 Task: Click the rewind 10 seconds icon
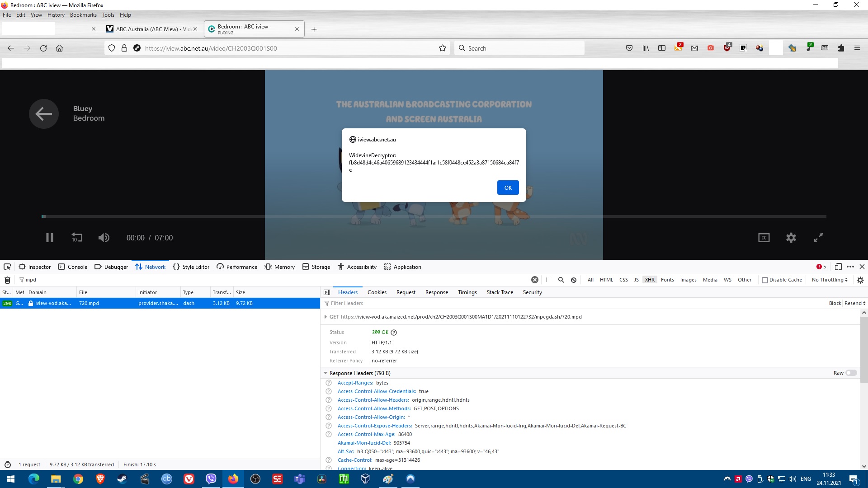[x=77, y=238]
